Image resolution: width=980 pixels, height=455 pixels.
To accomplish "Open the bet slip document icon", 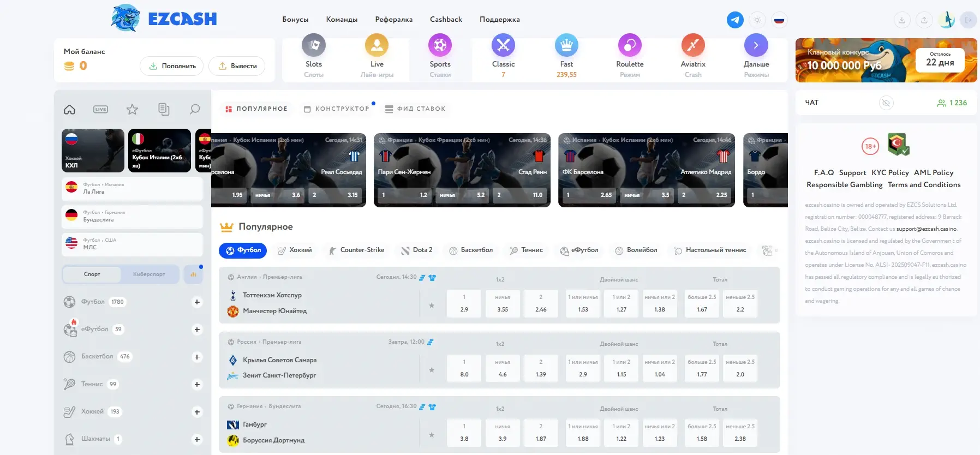I will pos(164,109).
